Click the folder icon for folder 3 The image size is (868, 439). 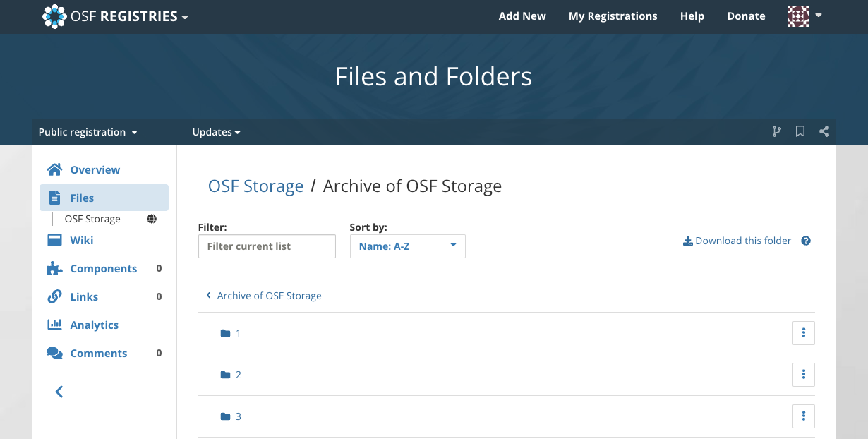pyautogui.click(x=226, y=416)
